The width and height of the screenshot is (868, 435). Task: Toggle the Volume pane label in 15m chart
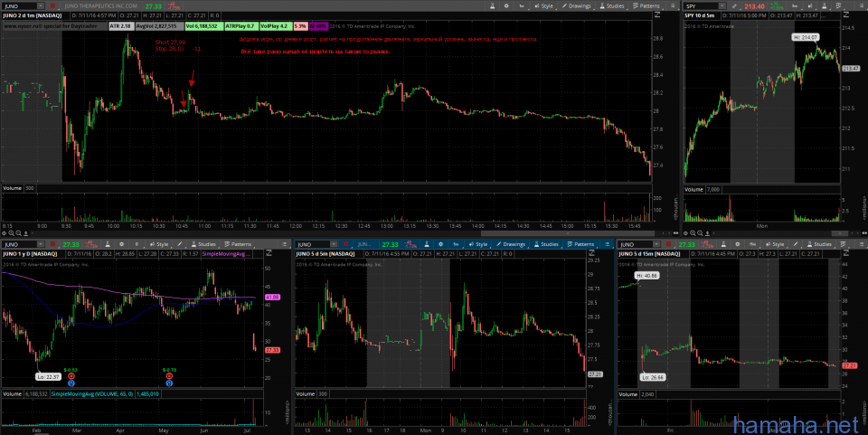pos(627,394)
